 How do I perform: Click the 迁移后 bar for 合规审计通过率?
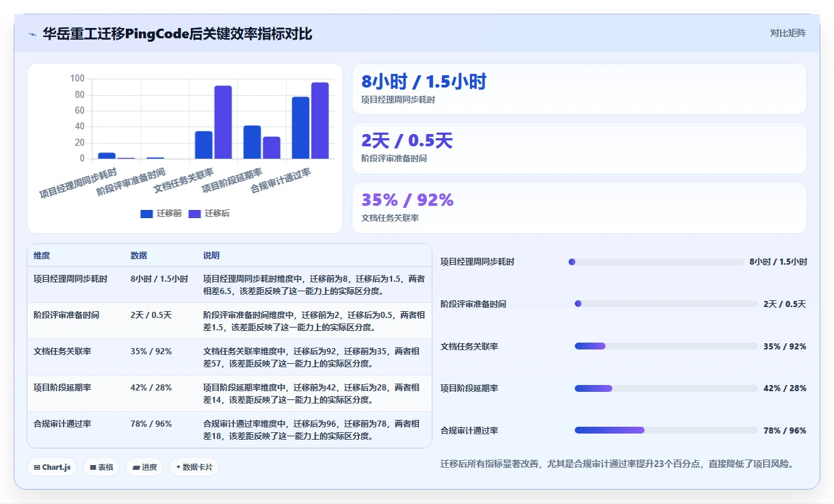tap(320, 121)
